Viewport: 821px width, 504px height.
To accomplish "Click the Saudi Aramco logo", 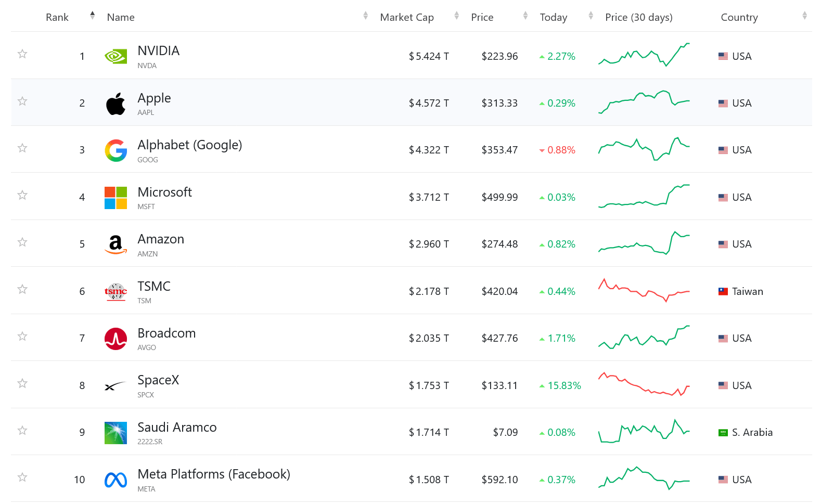I will pos(116,433).
